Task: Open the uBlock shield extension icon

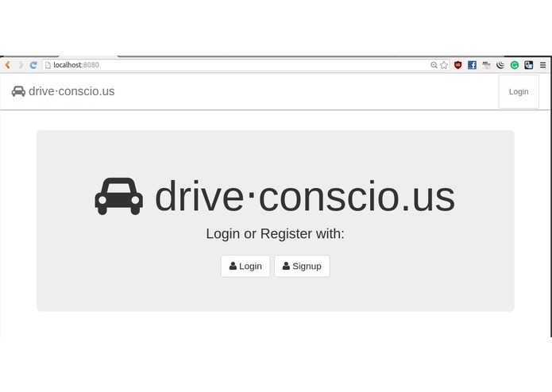Action: pyautogui.click(x=457, y=65)
